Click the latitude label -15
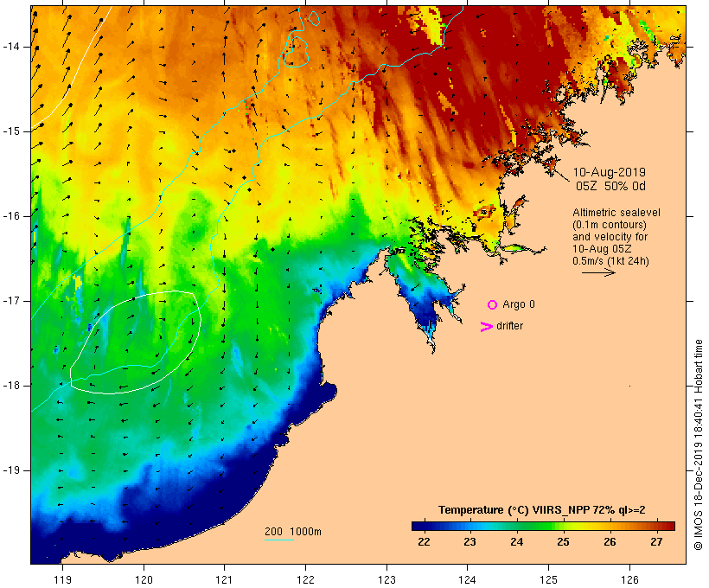709x588 pixels. tap(11, 131)
